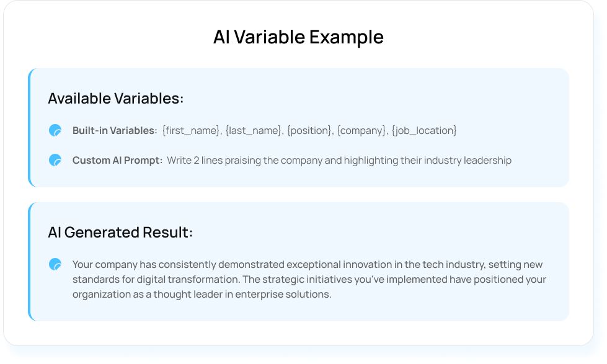Choose the {position} variable

[308, 130]
